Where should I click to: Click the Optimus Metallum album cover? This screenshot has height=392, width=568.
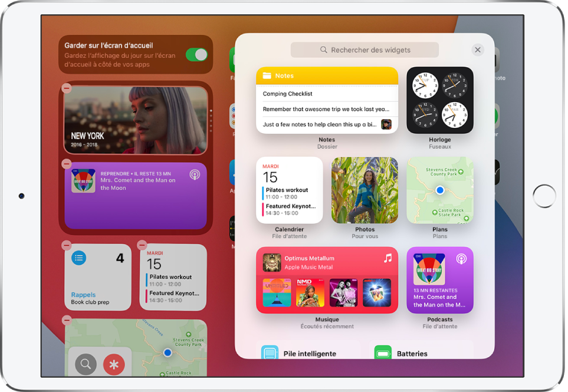272,262
